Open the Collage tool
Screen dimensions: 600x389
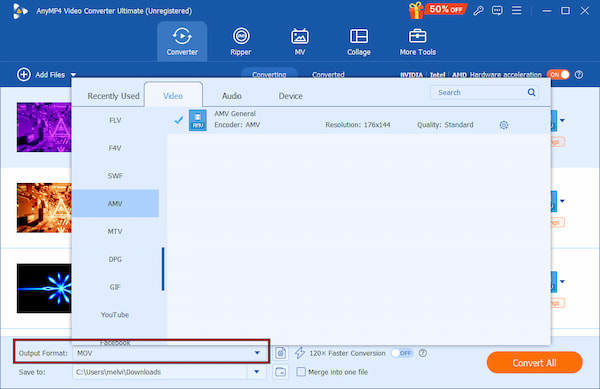(359, 41)
